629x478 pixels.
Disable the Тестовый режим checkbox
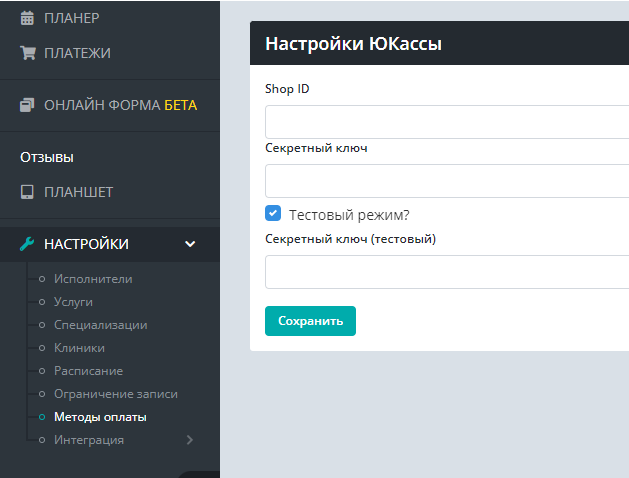point(273,214)
